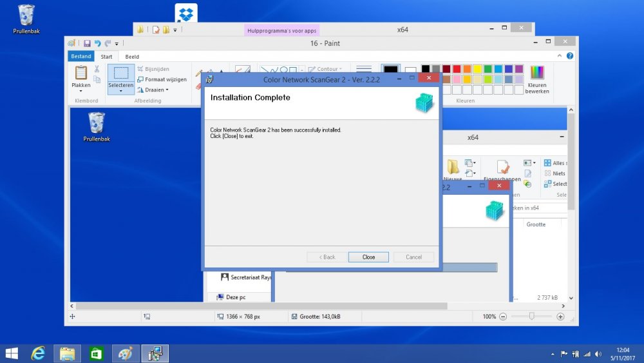Click the Windows Start button

[12, 353]
